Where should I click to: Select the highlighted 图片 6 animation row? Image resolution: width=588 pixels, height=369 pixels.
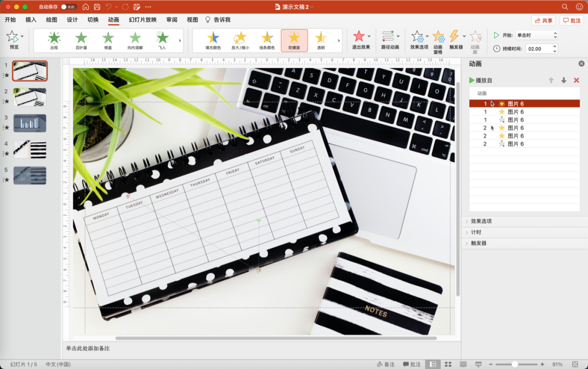pyautogui.click(x=524, y=103)
